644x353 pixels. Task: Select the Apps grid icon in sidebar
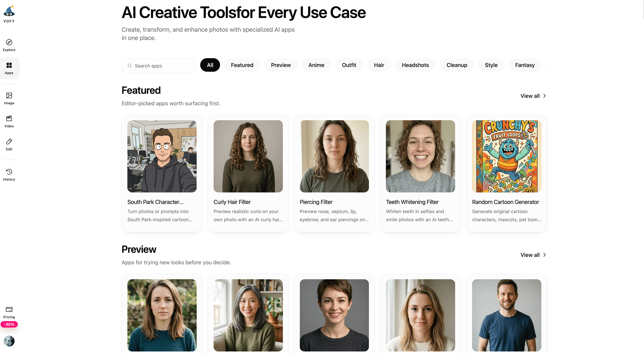(x=9, y=65)
